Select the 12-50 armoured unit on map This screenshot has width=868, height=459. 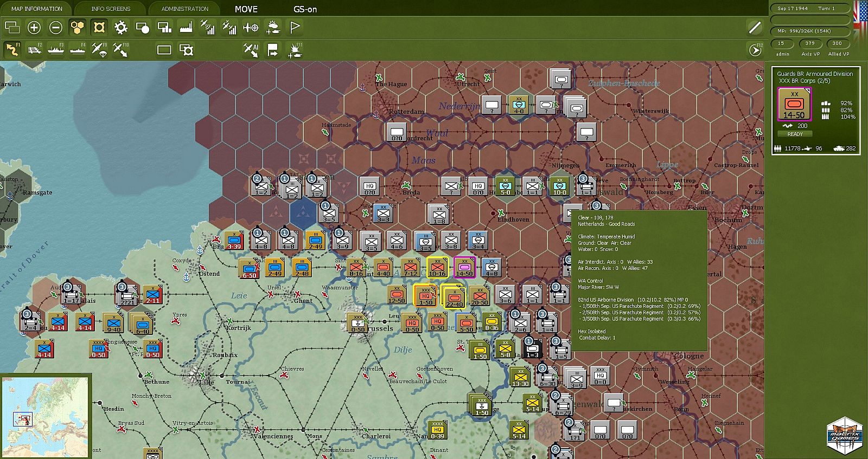[x=397, y=294]
